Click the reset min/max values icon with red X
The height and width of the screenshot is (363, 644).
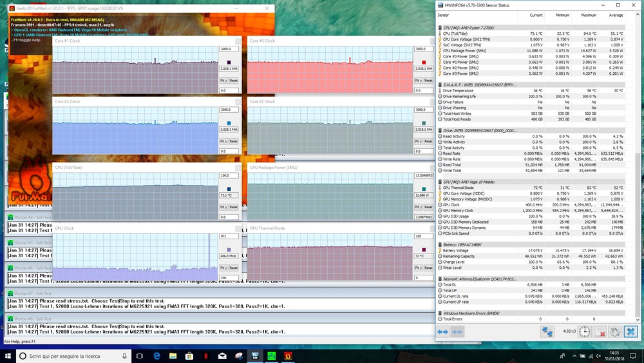click(600, 331)
